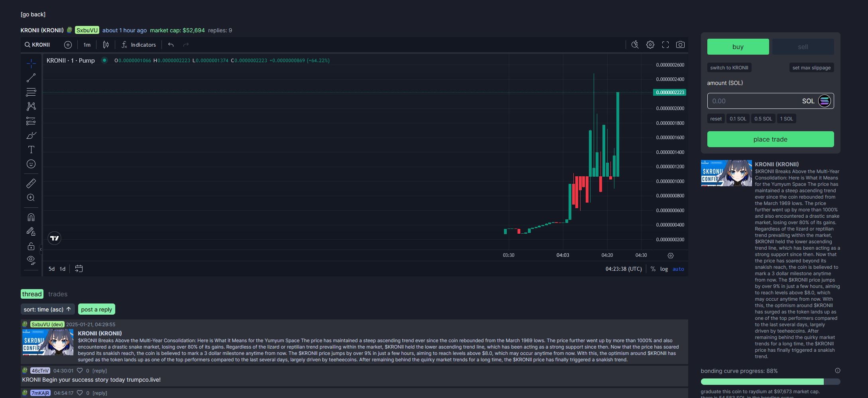
Task: Open the Indicators menu
Action: pos(139,45)
